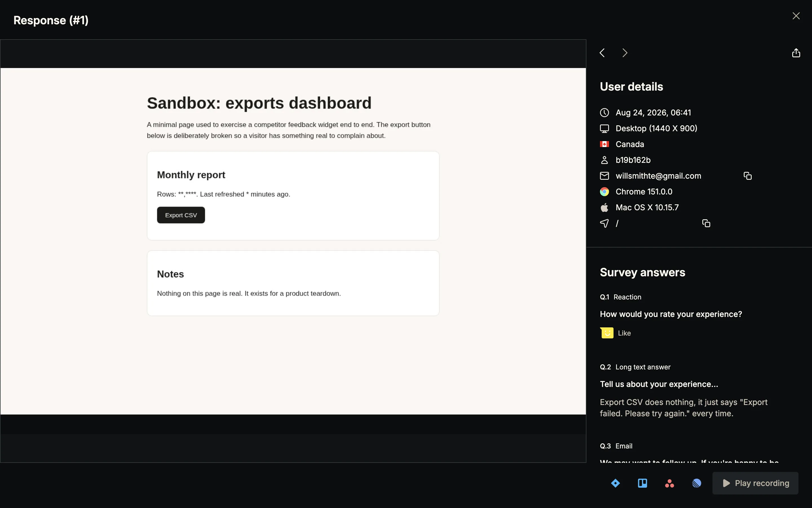Click the Export CSV feedback answer text
This screenshot has height=508, width=812.
(x=683, y=408)
